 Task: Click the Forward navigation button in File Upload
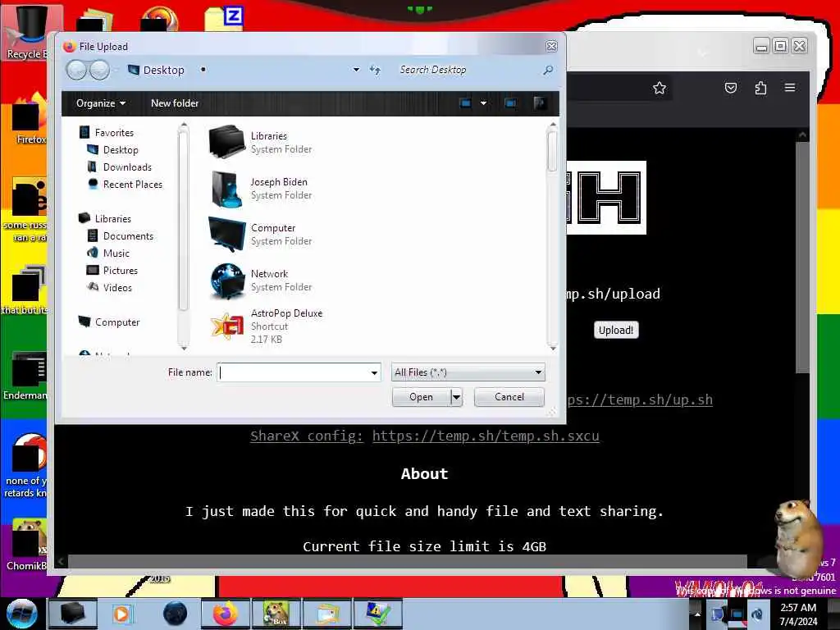click(x=99, y=71)
